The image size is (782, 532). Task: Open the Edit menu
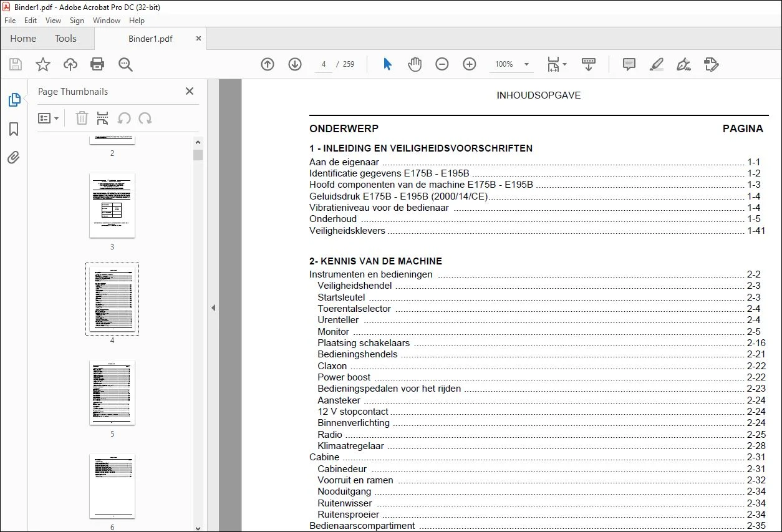[31, 21]
